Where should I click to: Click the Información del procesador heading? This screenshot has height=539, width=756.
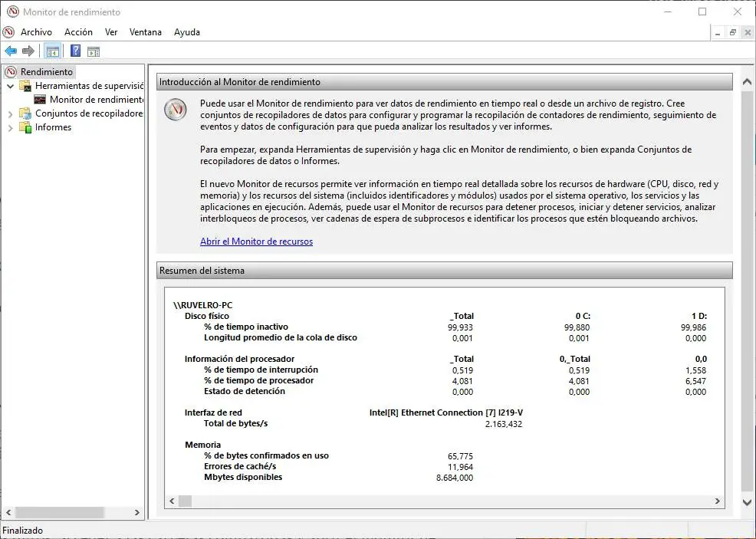point(239,359)
